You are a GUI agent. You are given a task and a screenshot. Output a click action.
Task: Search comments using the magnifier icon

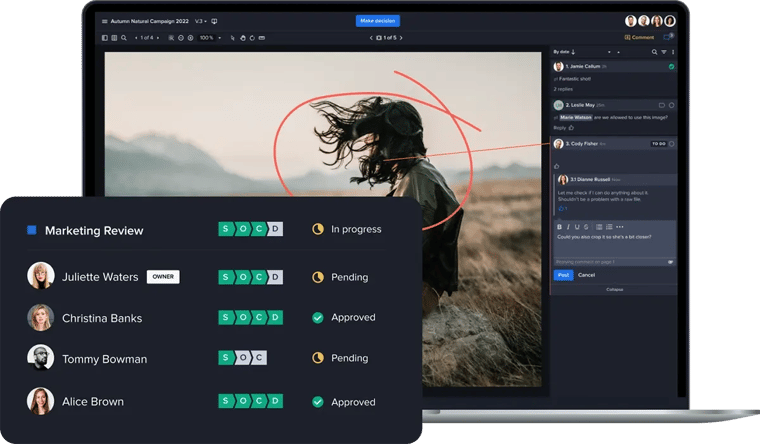654,51
